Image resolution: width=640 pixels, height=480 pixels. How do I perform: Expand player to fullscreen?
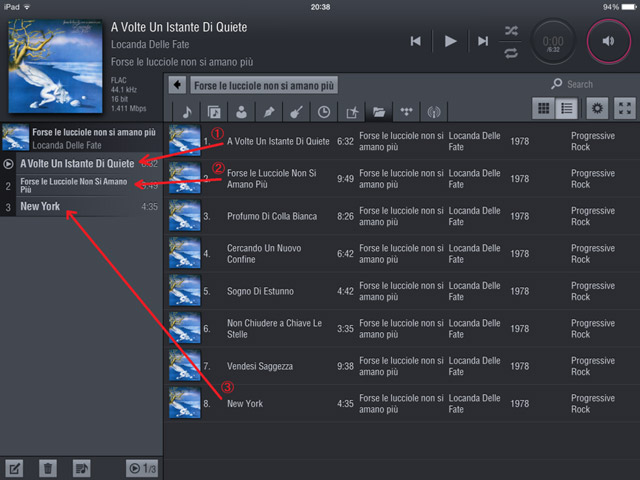[x=625, y=109]
